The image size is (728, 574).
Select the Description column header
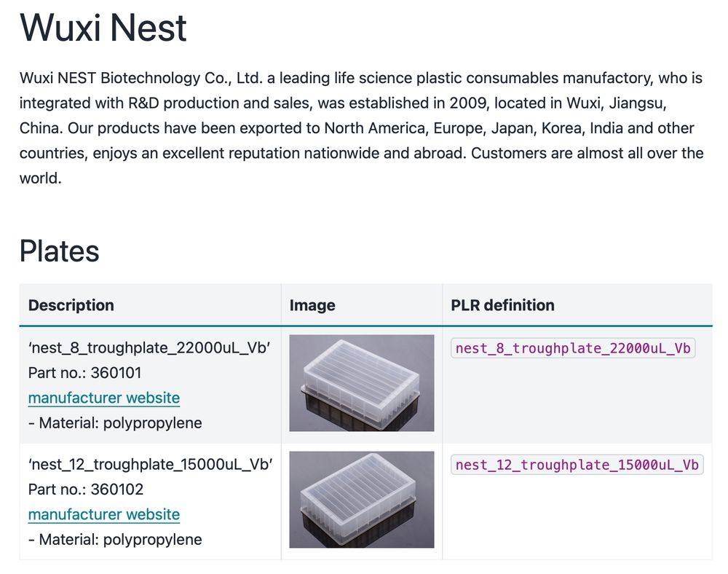tap(71, 305)
